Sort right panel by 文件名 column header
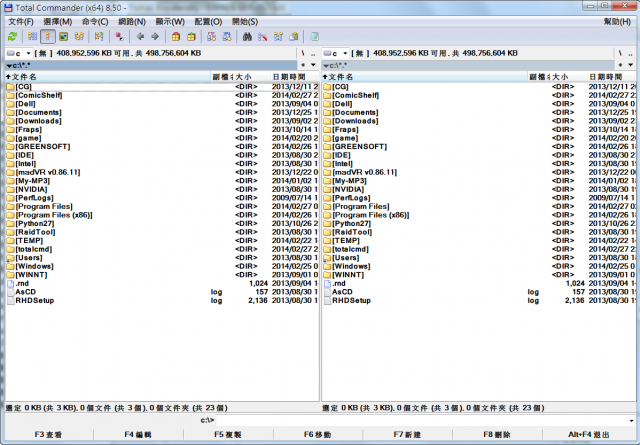 (x=424, y=77)
